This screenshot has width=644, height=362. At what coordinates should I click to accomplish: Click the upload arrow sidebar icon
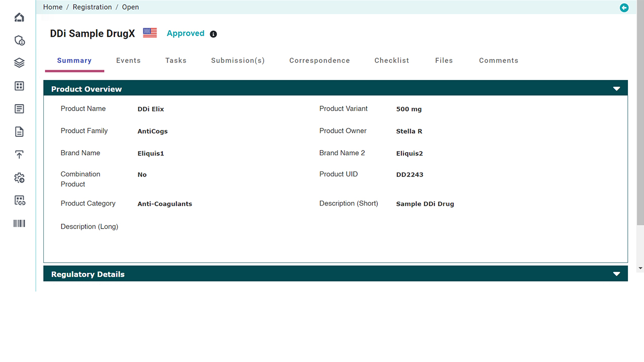19,155
